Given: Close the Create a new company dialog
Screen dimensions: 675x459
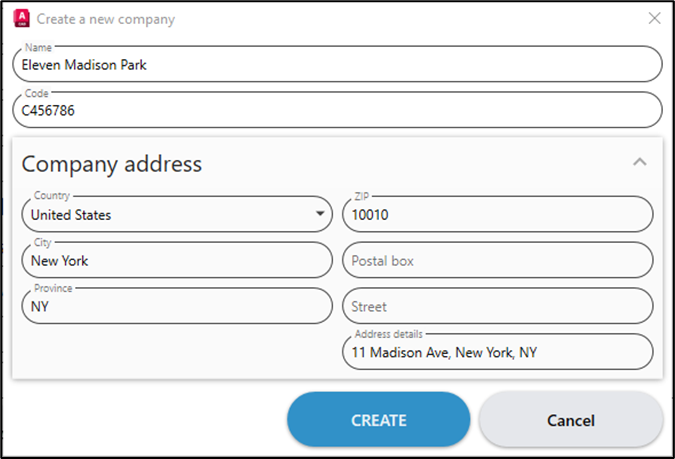Looking at the screenshot, I should pyautogui.click(x=654, y=18).
